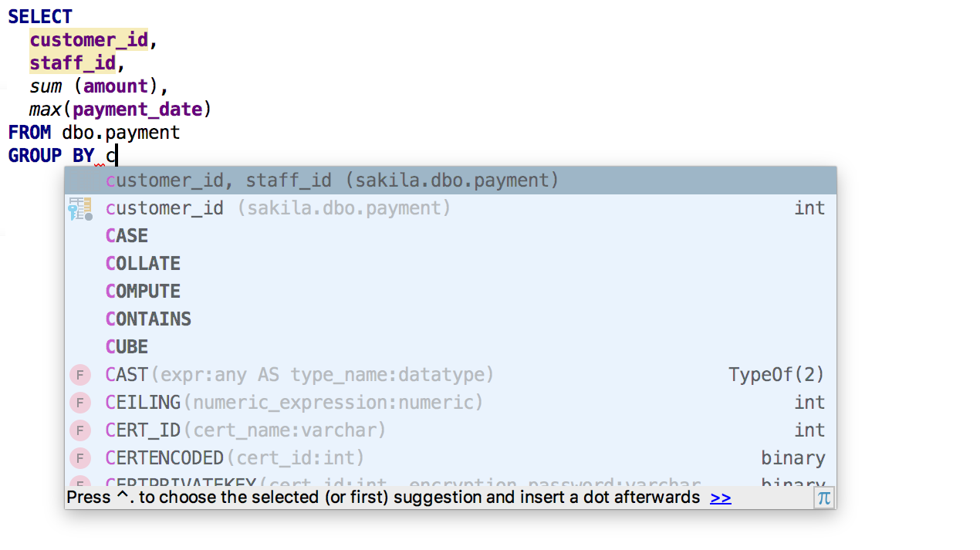Click the FROM keyword
This screenshot has width=980, height=550.
(x=29, y=133)
